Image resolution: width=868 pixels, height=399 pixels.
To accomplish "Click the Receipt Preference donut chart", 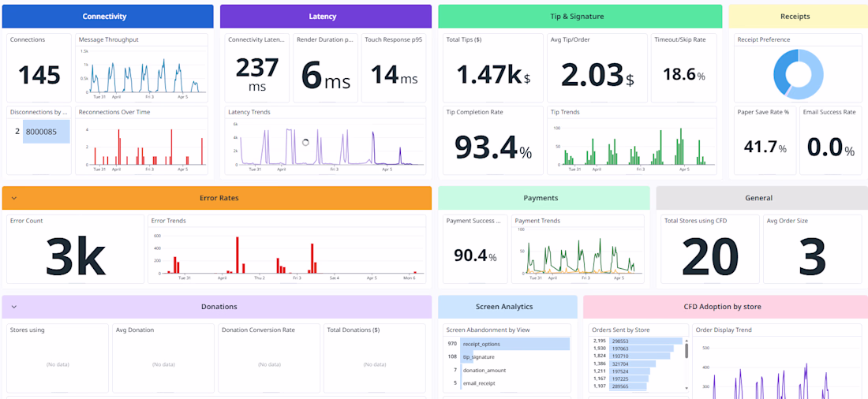I will pyautogui.click(x=799, y=74).
